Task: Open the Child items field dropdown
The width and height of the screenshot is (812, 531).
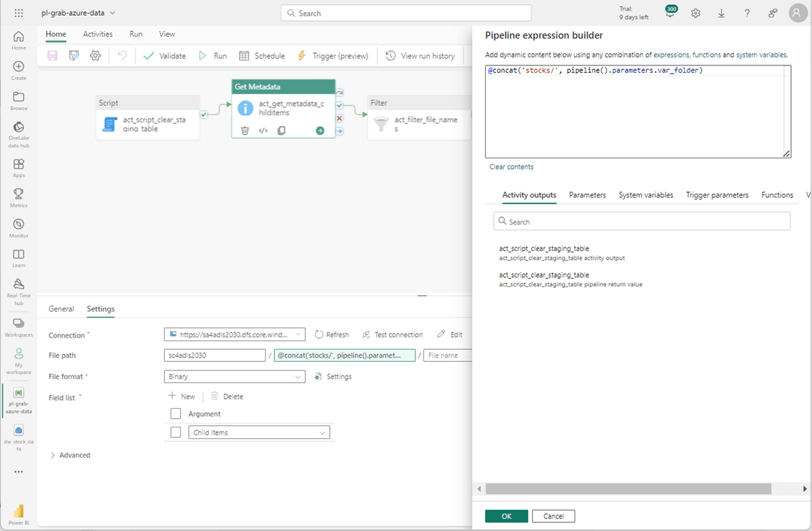Action: click(x=259, y=432)
